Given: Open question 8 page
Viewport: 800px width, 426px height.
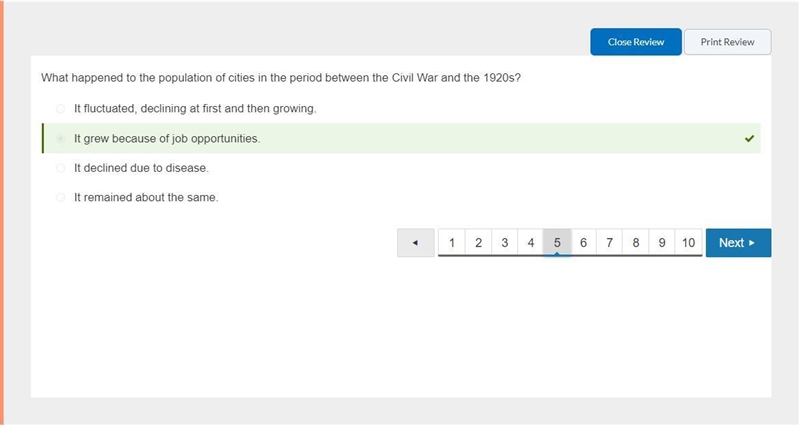Looking at the screenshot, I should click(x=636, y=243).
